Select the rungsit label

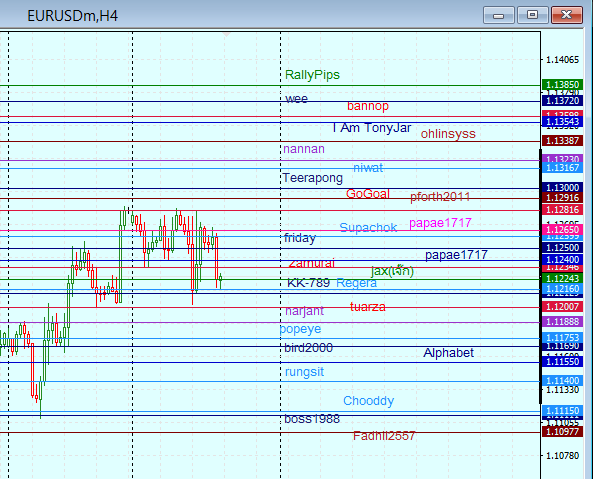click(x=304, y=372)
